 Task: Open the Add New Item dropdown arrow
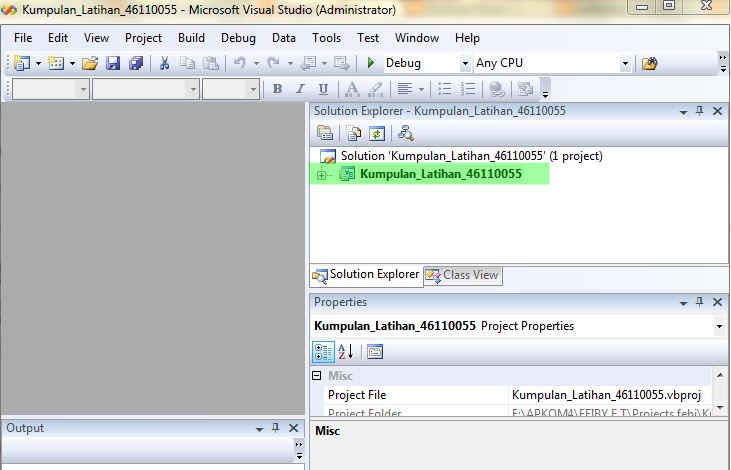(x=72, y=63)
